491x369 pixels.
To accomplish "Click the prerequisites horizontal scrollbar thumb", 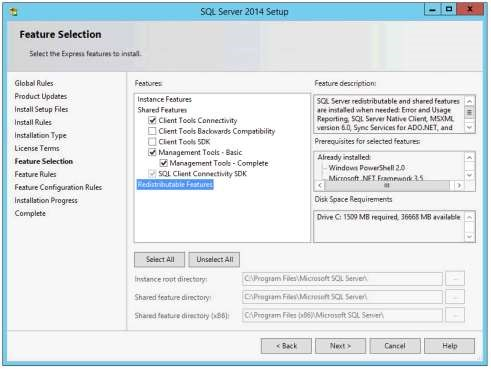I will click(387, 185).
